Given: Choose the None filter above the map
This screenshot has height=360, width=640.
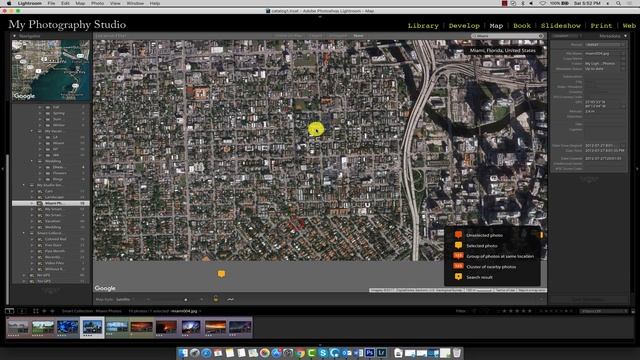Looking at the screenshot, I should tap(358, 36).
